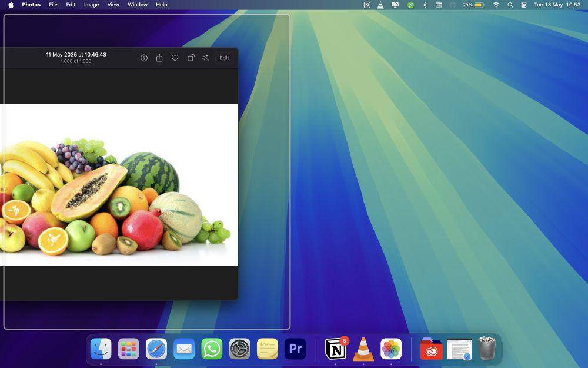Open Creative Cloud folder in the Dock

431,349
